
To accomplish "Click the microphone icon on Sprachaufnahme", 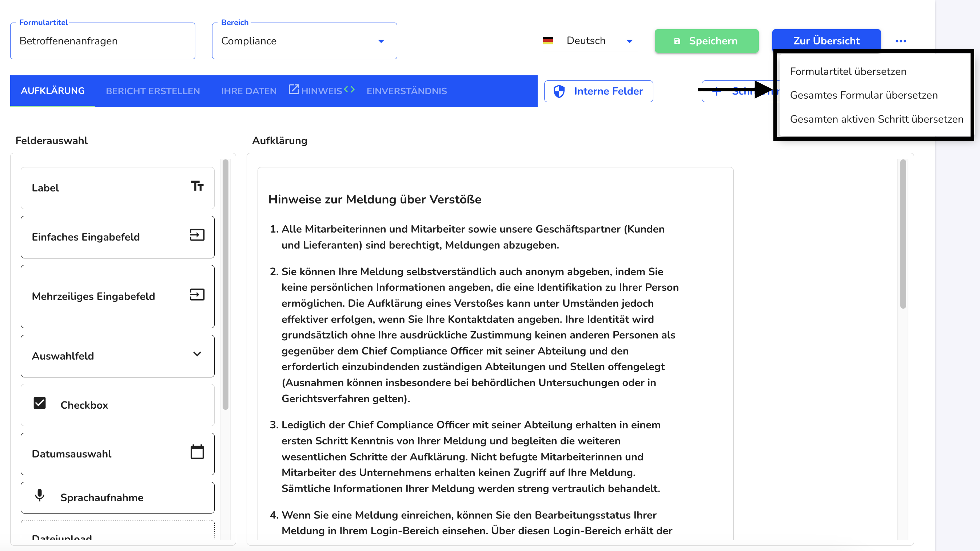I will (x=40, y=495).
